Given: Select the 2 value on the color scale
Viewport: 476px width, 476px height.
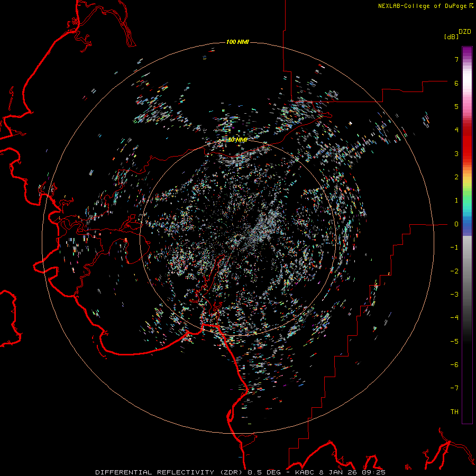Looking at the screenshot, I should 456,177.
